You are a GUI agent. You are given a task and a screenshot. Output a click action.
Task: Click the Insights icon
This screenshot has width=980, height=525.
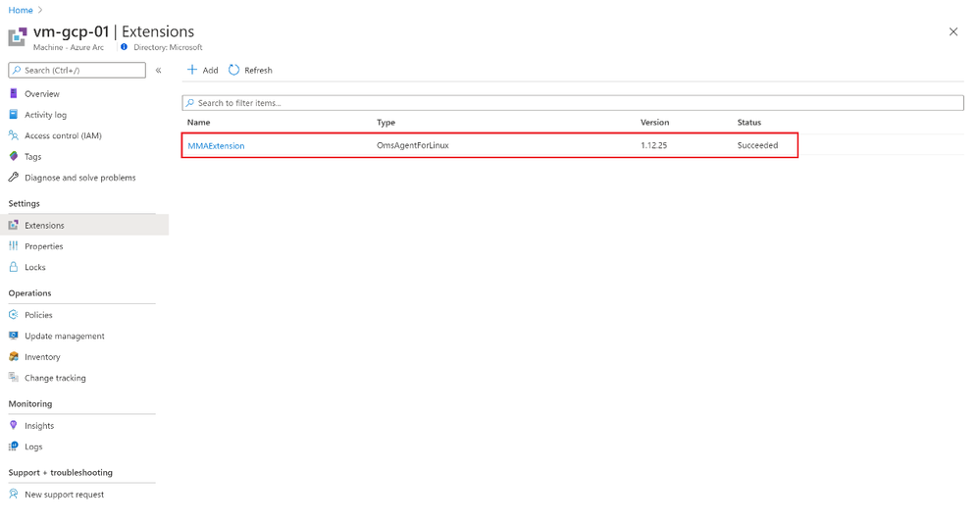[x=13, y=425]
